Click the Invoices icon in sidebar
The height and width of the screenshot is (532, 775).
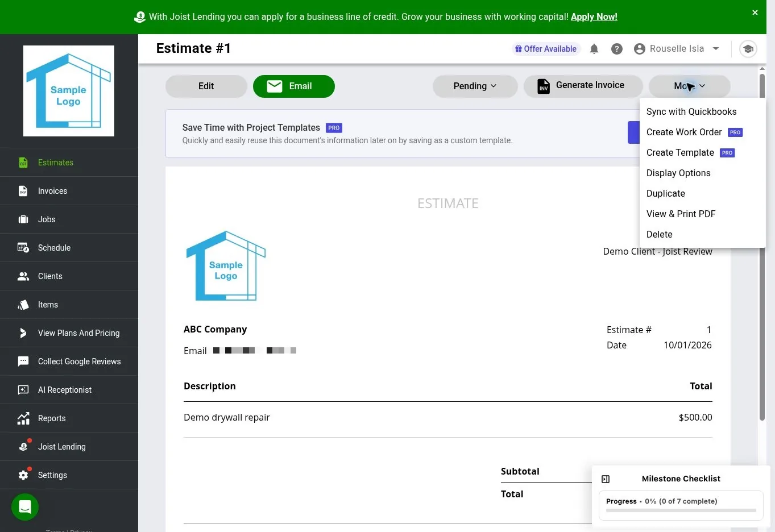[23, 191]
